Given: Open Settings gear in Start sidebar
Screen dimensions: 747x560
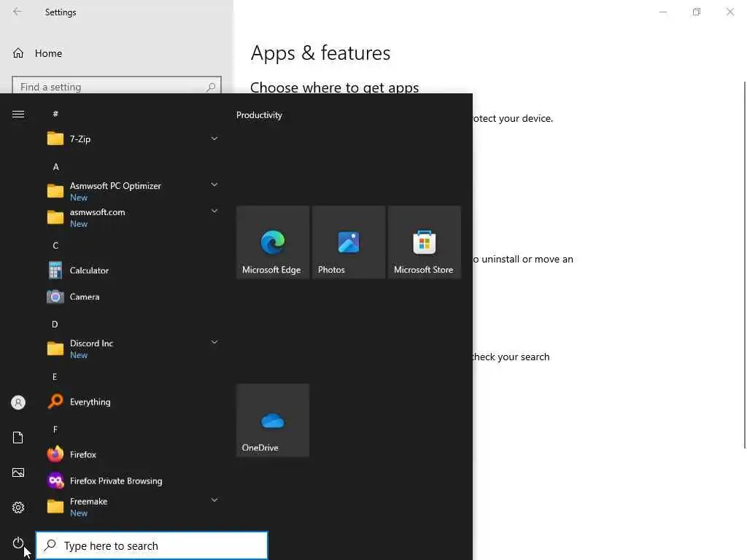Looking at the screenshot, I should pyautogui.click(x=18, y=507).
